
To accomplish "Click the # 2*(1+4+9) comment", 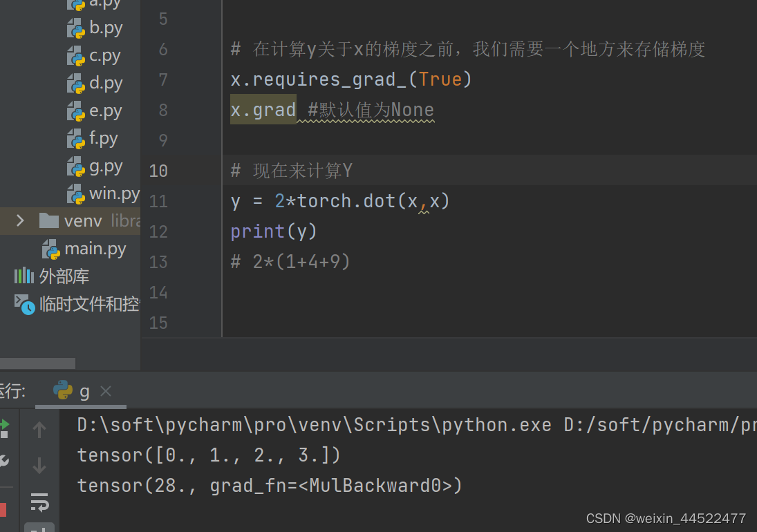I will pyautogui.click(x=290, y=262).
